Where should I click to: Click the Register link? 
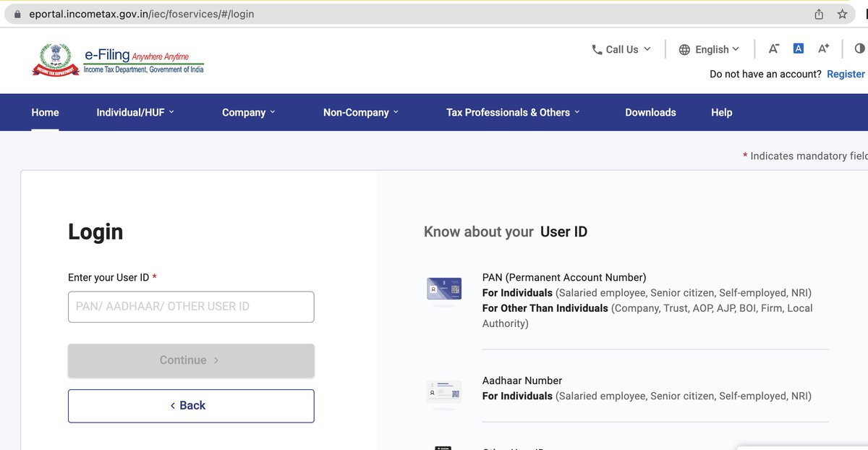coord(846,74)
